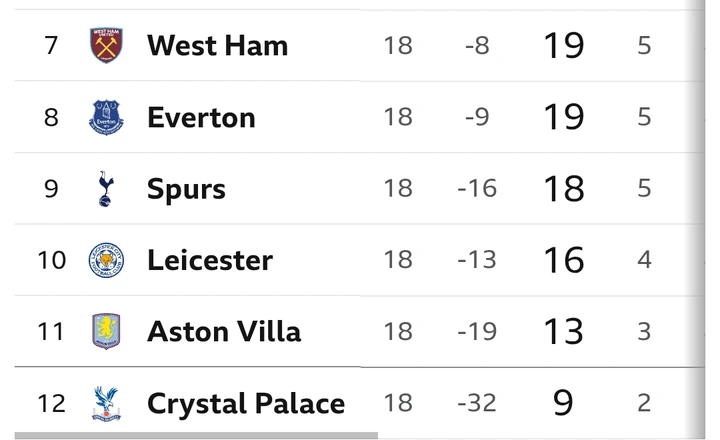Click the Everton club crest
The width and height of the screenshot is (720, 440).
tap(106, 117)
